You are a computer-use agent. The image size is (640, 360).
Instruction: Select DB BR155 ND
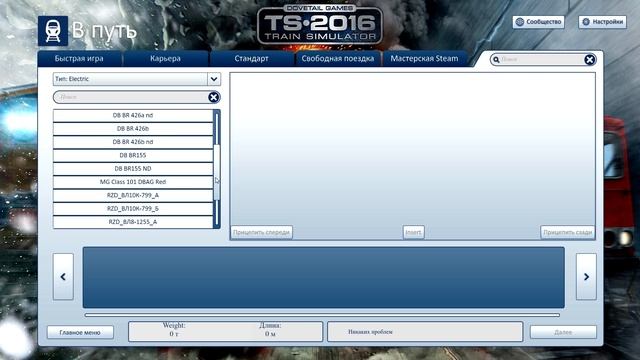click(133, 169)
